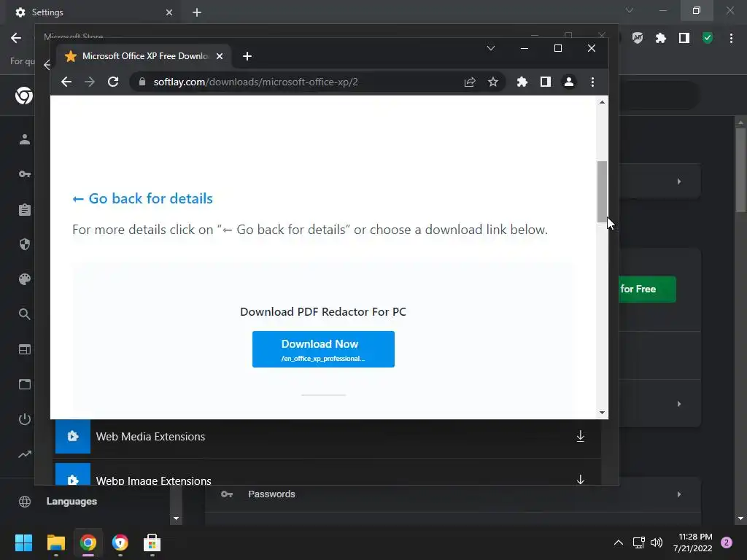Screen dimensions: 747x560
Task: Expand tab search dropdown in background Chrome
Action: (x=630, y=10)
